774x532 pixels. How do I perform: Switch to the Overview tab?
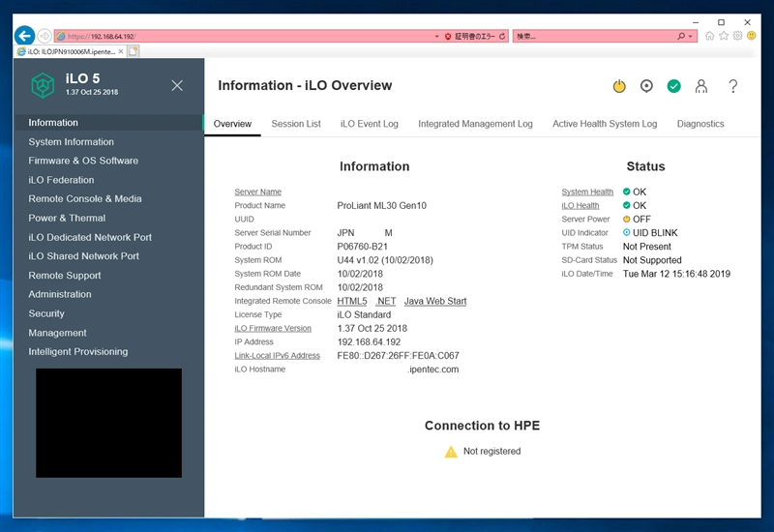(x=232, y=124)
